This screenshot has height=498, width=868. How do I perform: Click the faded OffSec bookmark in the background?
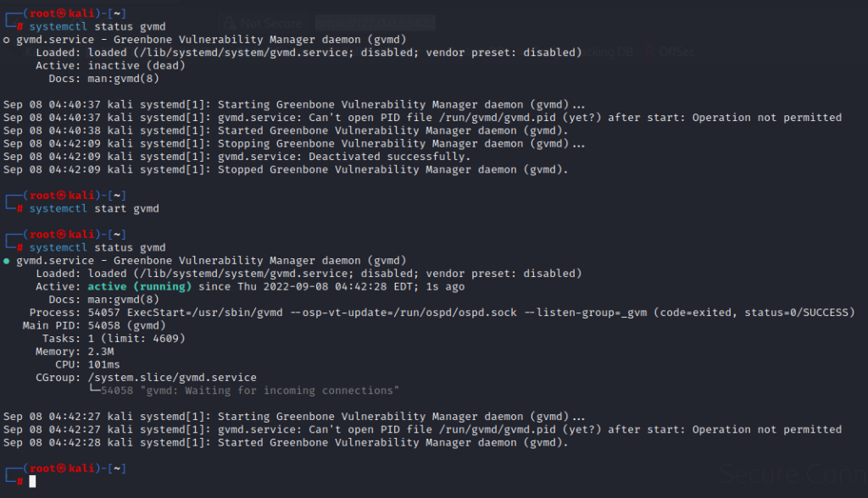pos(676,53)
